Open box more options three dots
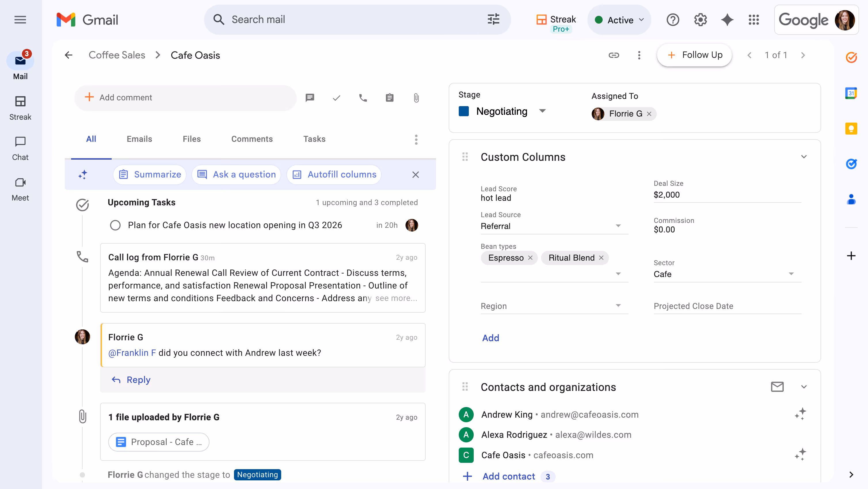Screen dimensions: 868x489 tap(639, 55)
